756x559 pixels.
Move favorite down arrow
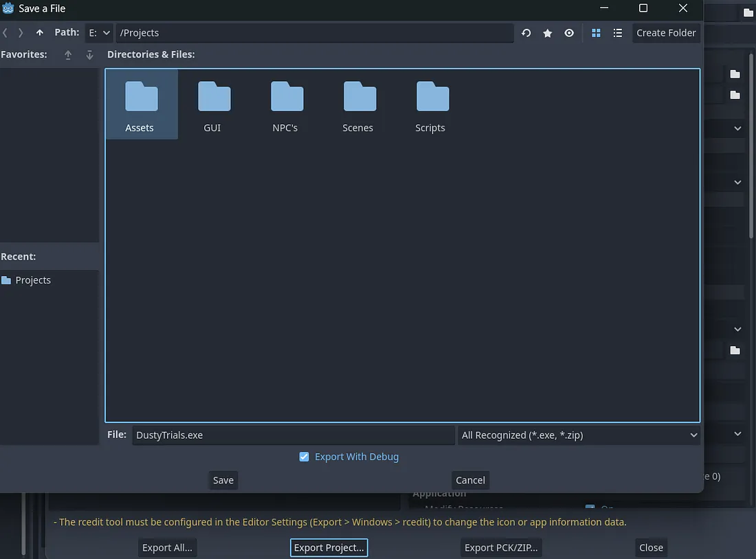tap(89, 55)
